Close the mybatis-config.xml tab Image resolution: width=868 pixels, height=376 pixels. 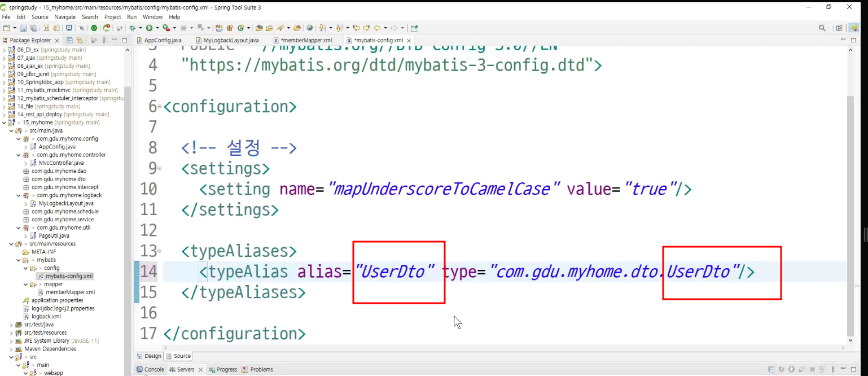[409, 40]
